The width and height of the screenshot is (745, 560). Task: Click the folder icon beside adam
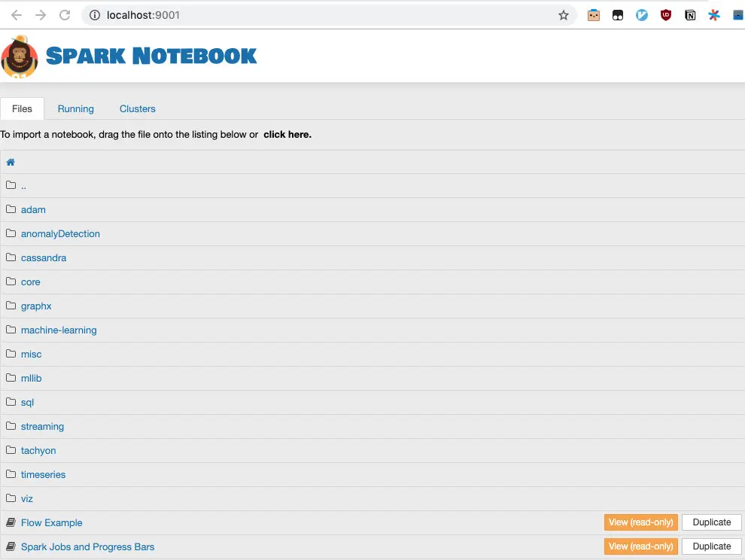11,209
